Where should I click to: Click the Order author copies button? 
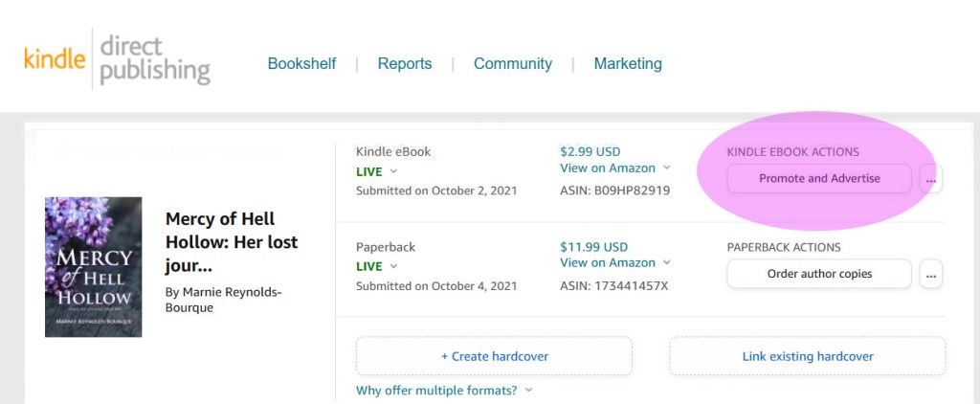coord(819,274)
